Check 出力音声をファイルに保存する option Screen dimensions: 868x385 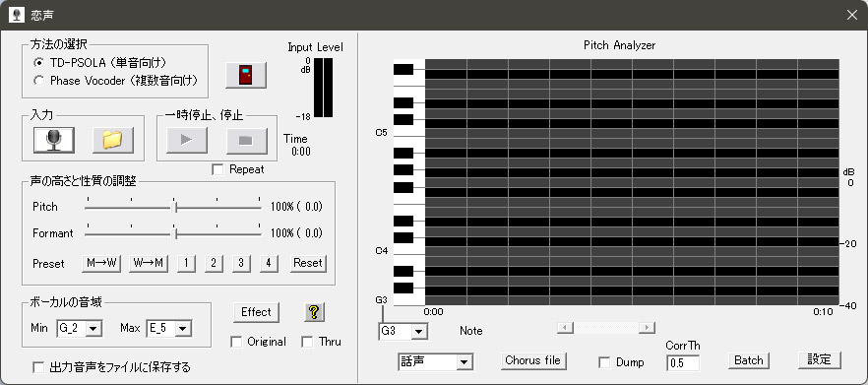pyautogui.click(x=38, y=367)
